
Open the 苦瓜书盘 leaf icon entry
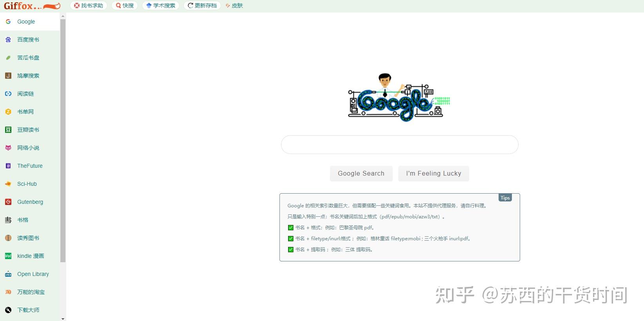pyautogui.click(x=30, y=58)
